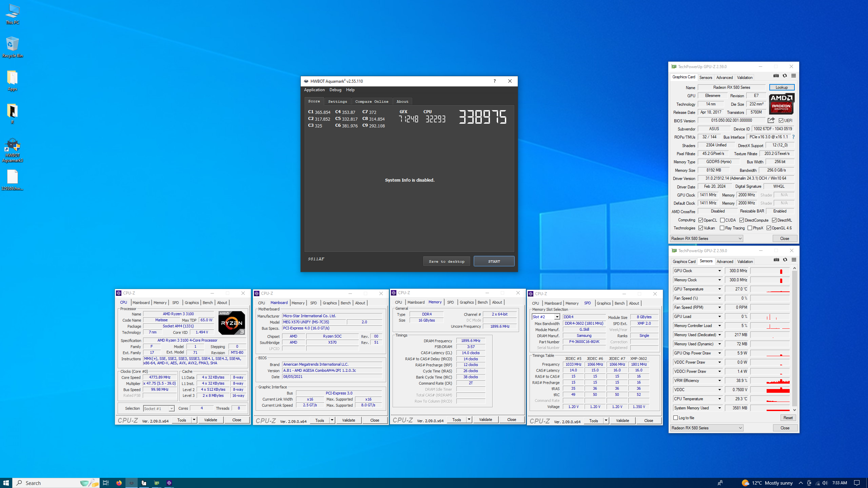Toggle the OpenCL checkbox

click(x=701, y=220)
